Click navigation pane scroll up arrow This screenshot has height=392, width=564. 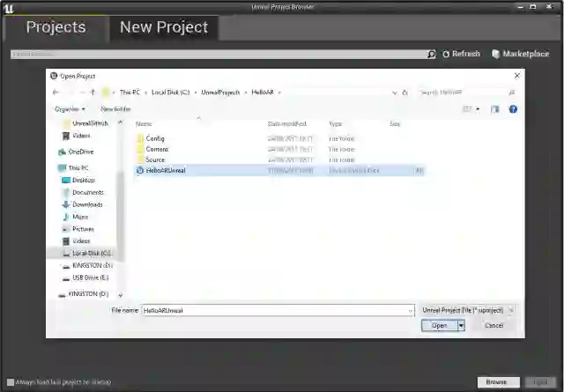(x=121, y=122)
